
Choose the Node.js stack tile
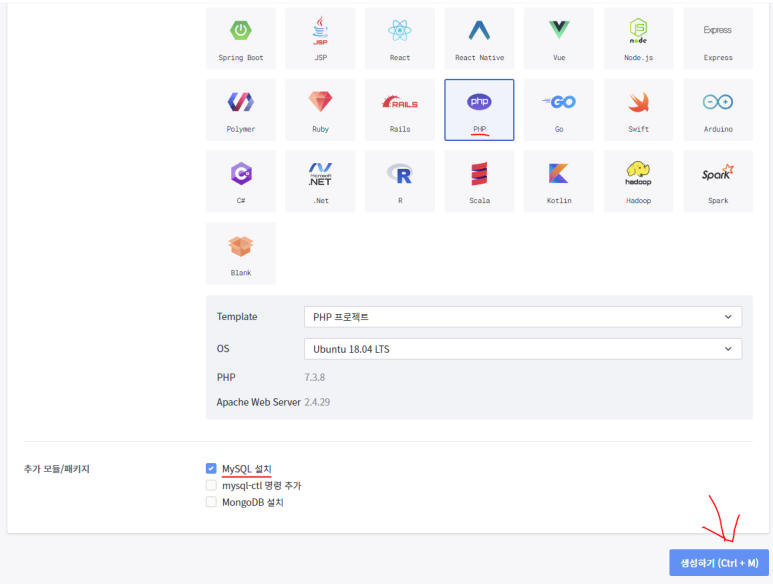pyautogui.click(x=638, y=38)
